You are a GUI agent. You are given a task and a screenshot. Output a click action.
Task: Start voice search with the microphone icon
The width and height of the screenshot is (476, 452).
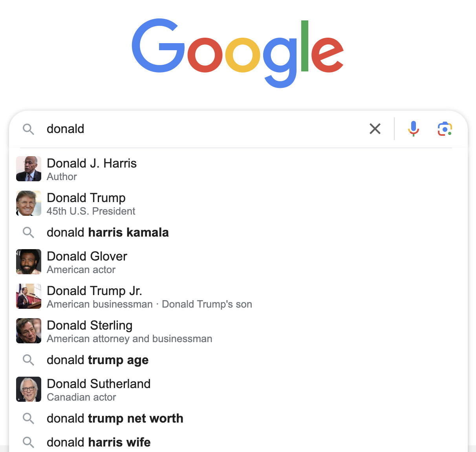coord(413,129)
